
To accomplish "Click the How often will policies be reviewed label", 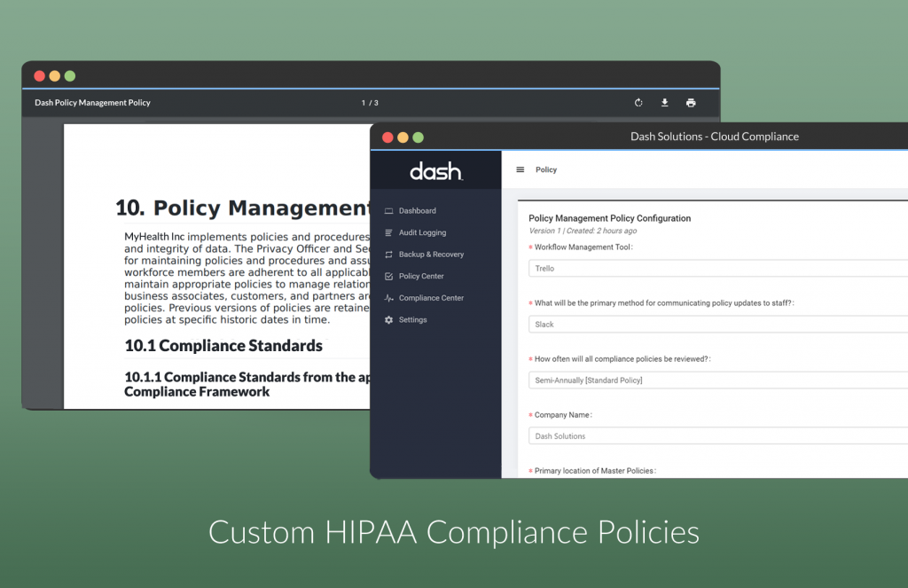I will (x=622, y=359).
